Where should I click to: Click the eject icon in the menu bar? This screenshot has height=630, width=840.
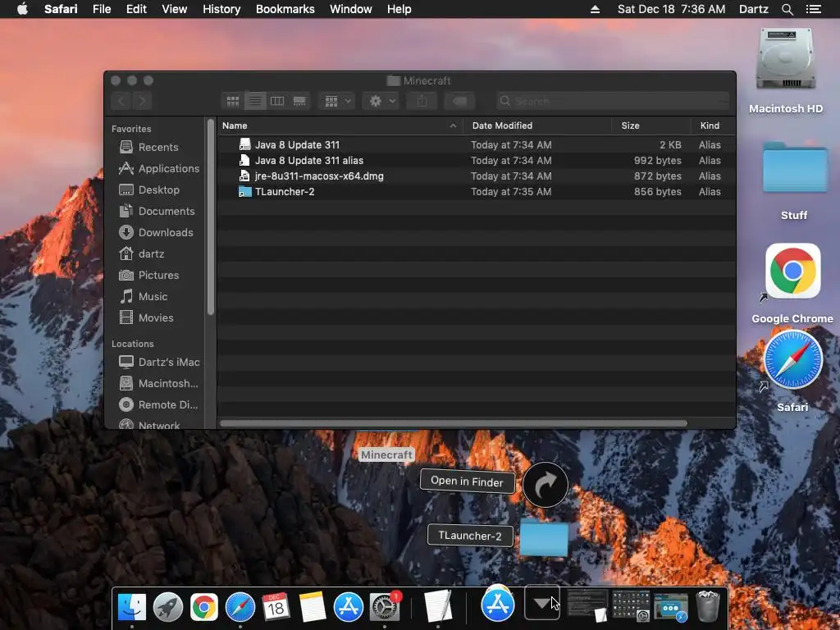pos(595,9)
